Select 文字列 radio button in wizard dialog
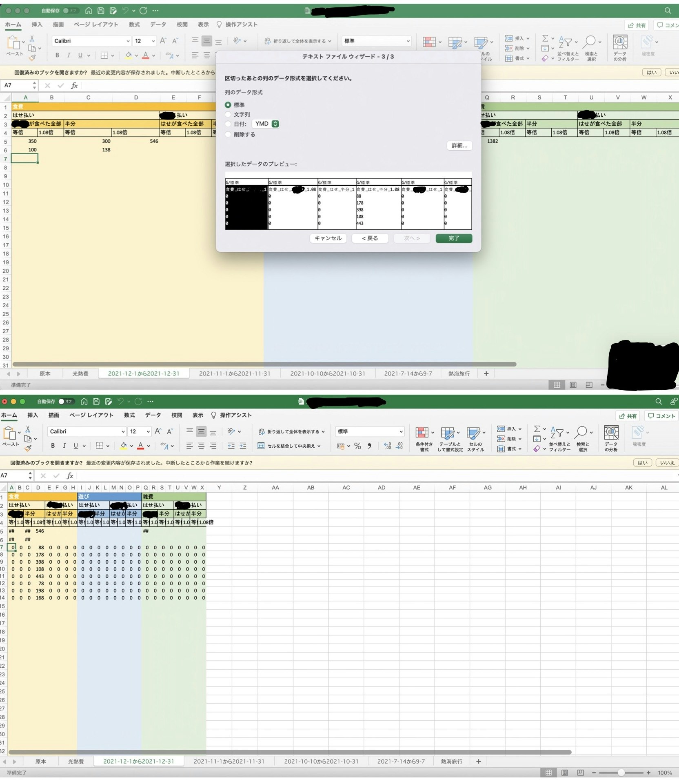 228,114
